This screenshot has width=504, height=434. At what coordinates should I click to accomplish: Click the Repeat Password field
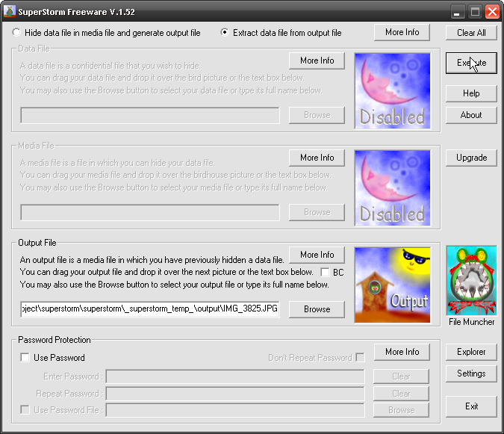235,394
